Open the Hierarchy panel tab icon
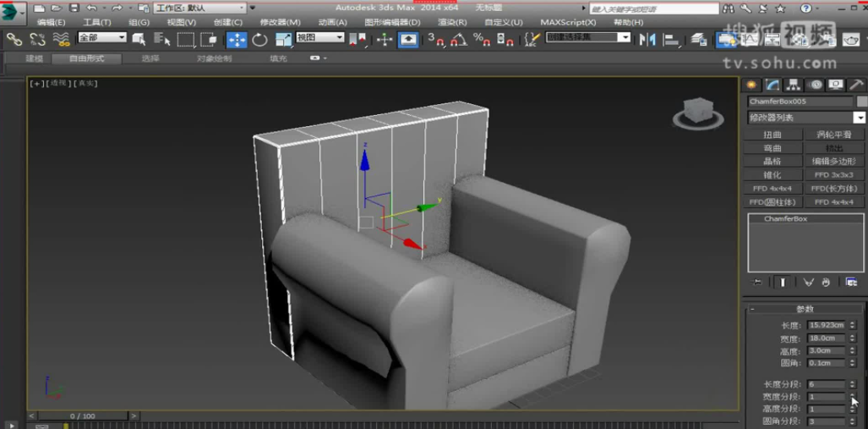This screenshot has width=868, height=429. click(x=794, y=85)
